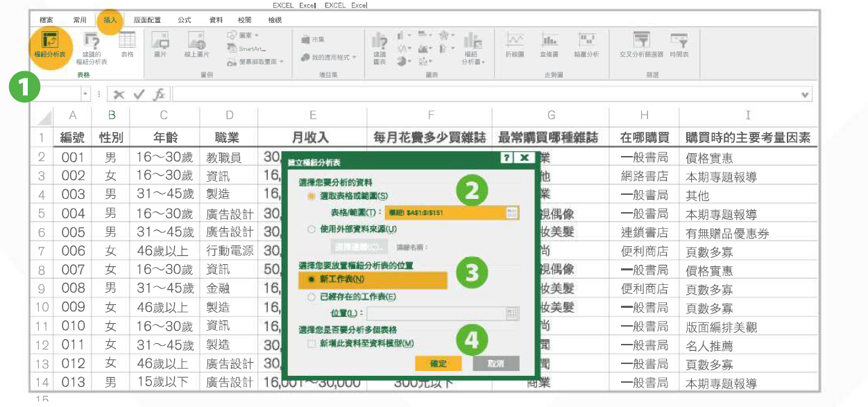The width and height of the screenshot is (868, 407).
Task: Click the select-all corner of the worksheet
Action: [43, 116]
